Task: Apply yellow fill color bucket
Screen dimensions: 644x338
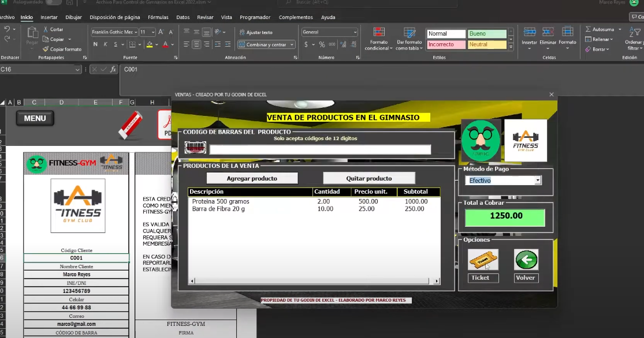Action: (150, 44)
